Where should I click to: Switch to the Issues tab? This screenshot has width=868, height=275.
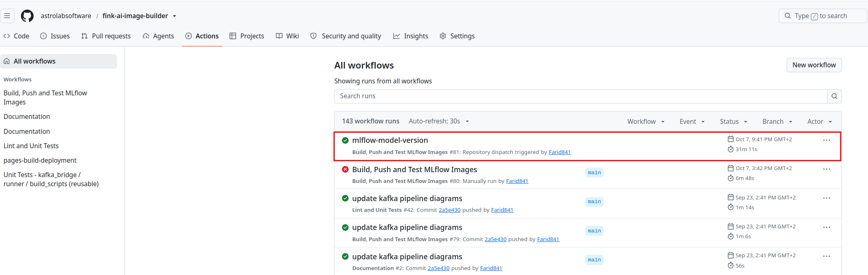(x=55, y=36)
